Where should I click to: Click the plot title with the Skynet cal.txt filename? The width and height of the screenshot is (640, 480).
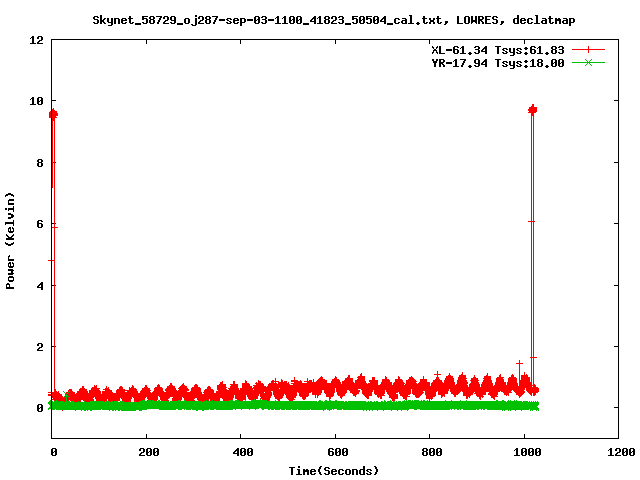tap(333, 20)
